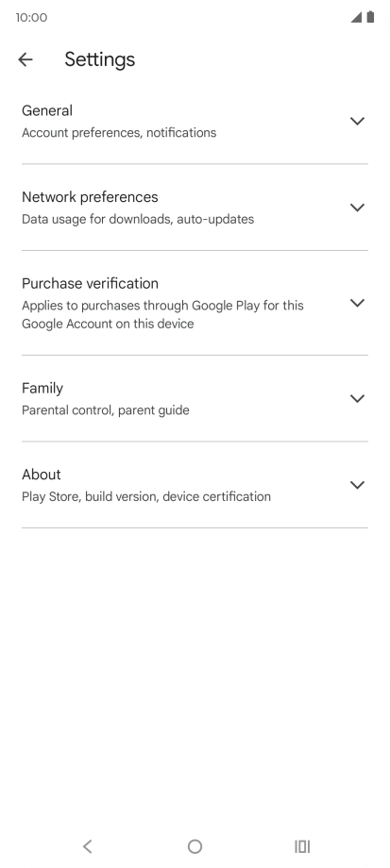Open Network preferences entry
The height and width of the screenshot is (868, 390).
click(195, 208)
